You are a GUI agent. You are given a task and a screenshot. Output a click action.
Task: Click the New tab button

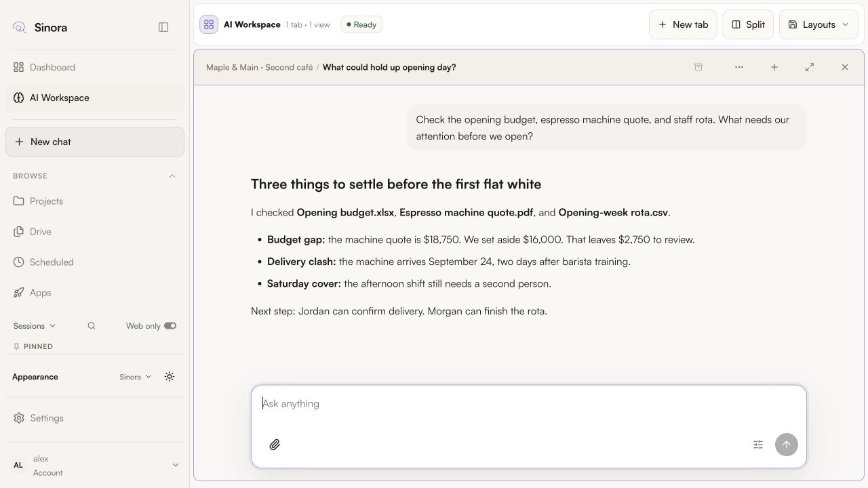683,24
